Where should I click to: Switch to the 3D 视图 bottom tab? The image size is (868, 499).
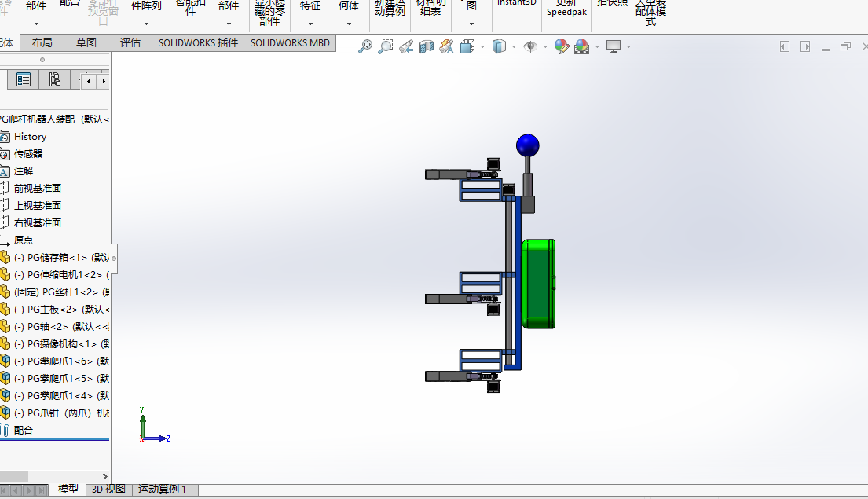(108, 490)
